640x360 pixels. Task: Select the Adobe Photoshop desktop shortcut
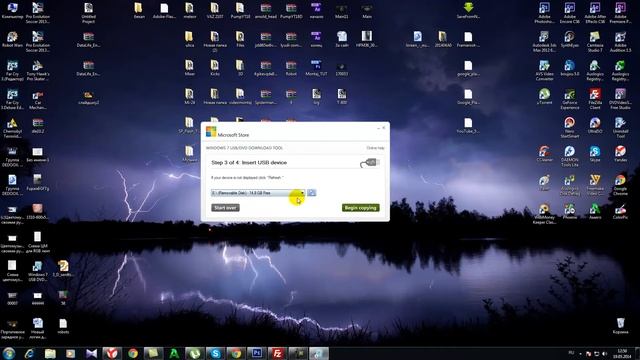(544, 12)
